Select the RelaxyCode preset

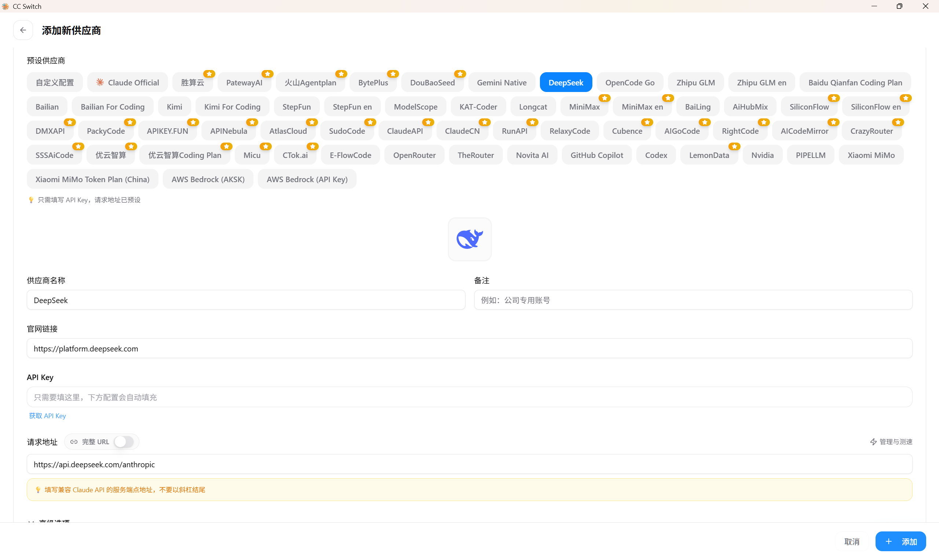[570, 130]
